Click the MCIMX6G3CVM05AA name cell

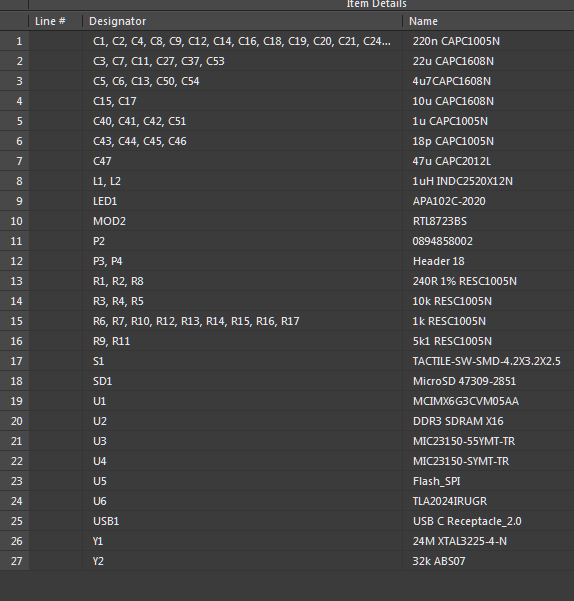point(489,401)
